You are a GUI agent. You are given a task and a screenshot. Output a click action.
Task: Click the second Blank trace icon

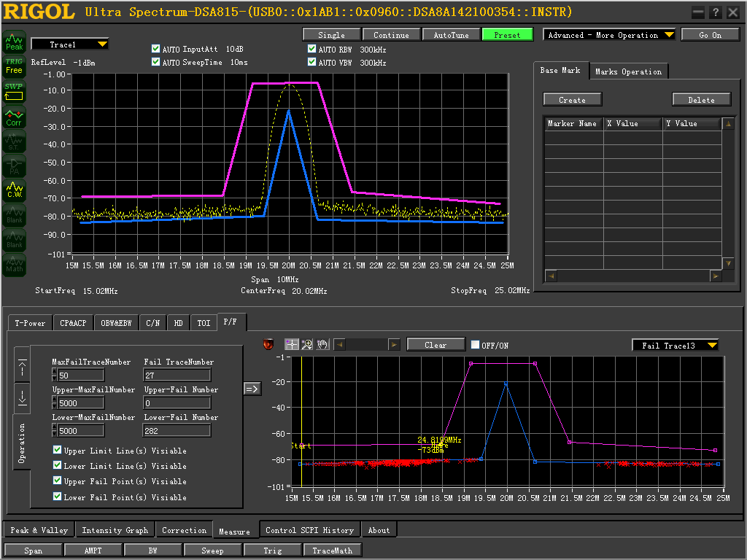click(15, 240)
